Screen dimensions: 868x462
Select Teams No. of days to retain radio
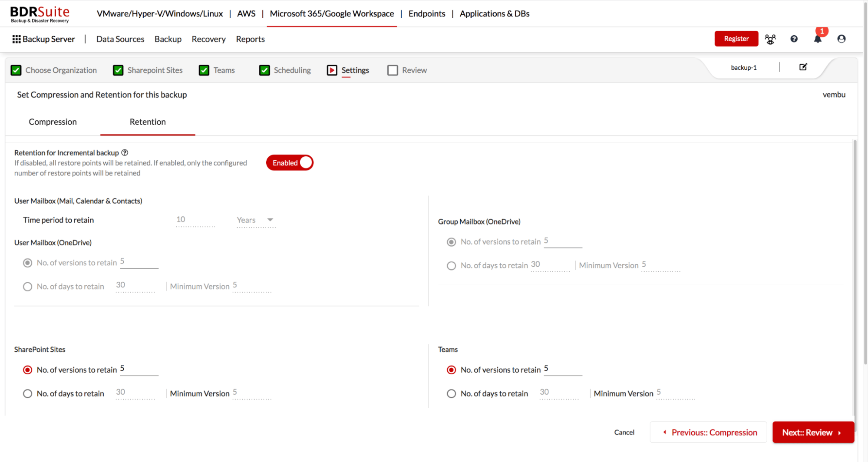pyautogui.click(x=451, y=393)
